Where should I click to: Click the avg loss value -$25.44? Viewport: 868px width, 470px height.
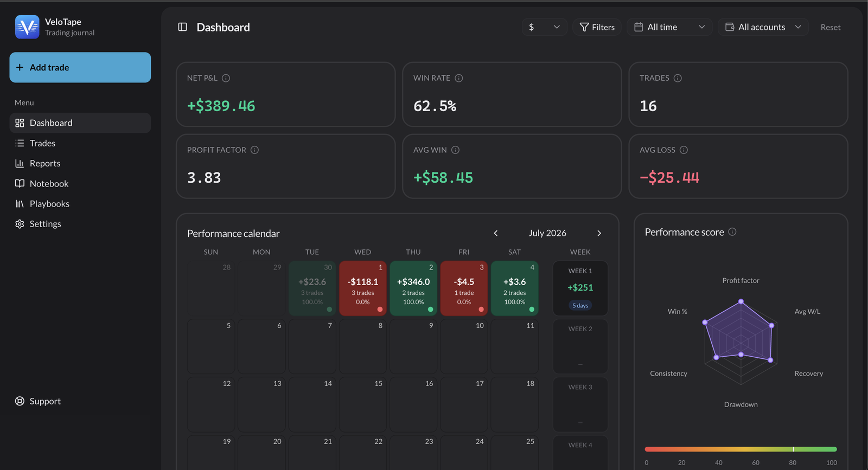click(669, 178)
